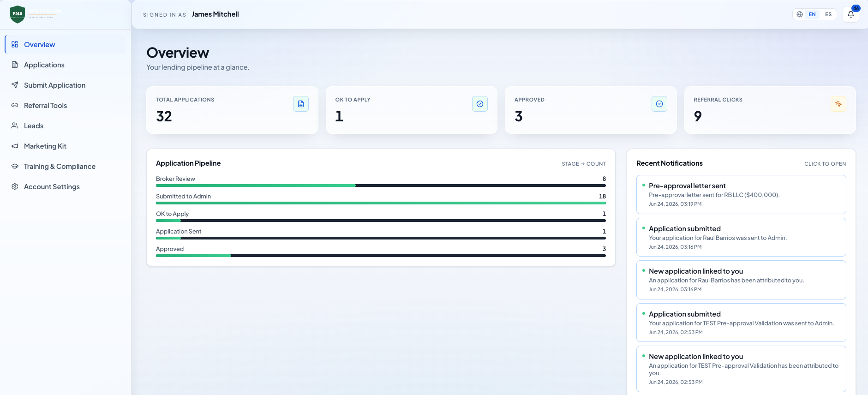Click the Leads people icon
This screenshot has width=868, height=395.
coord(15,126)
